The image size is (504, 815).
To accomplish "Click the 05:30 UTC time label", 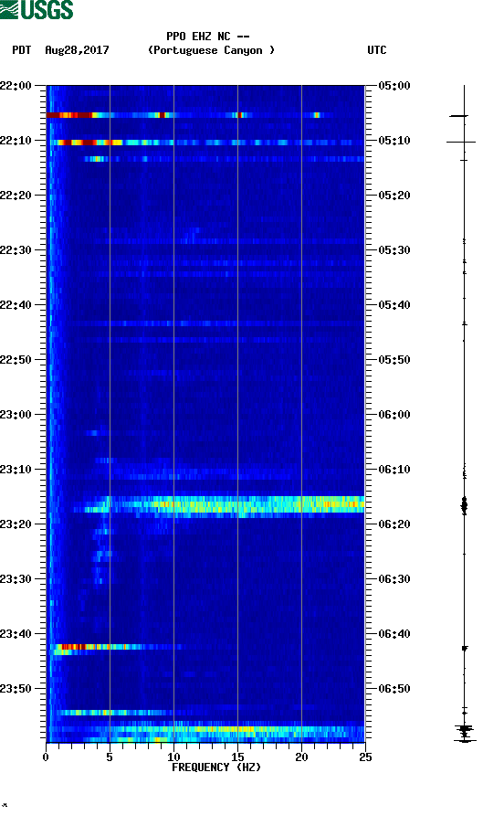I will click(394, 250).
